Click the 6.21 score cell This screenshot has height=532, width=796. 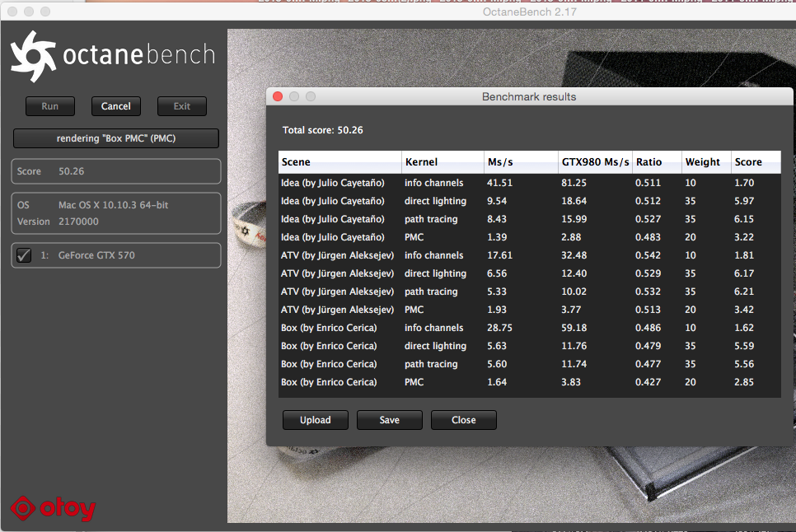coord(744,292)
